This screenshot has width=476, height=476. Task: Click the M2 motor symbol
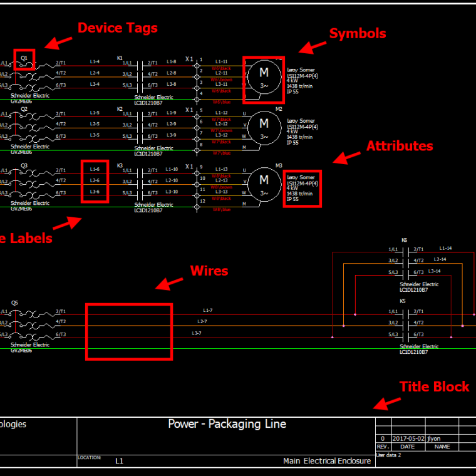(264, 128)
